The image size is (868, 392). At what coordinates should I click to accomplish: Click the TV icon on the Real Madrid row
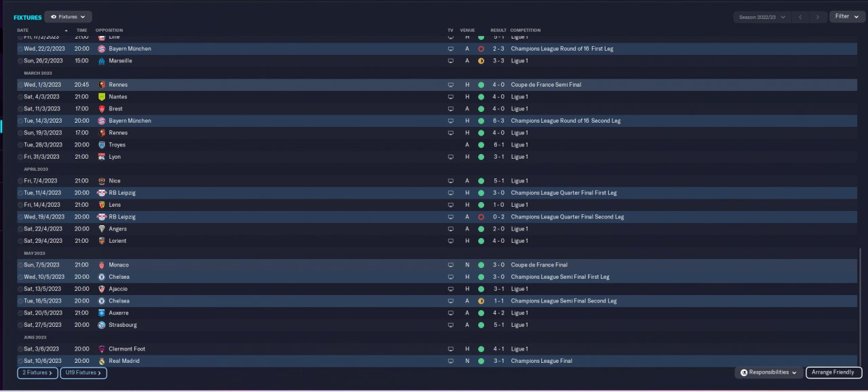(x=450, y=361)
